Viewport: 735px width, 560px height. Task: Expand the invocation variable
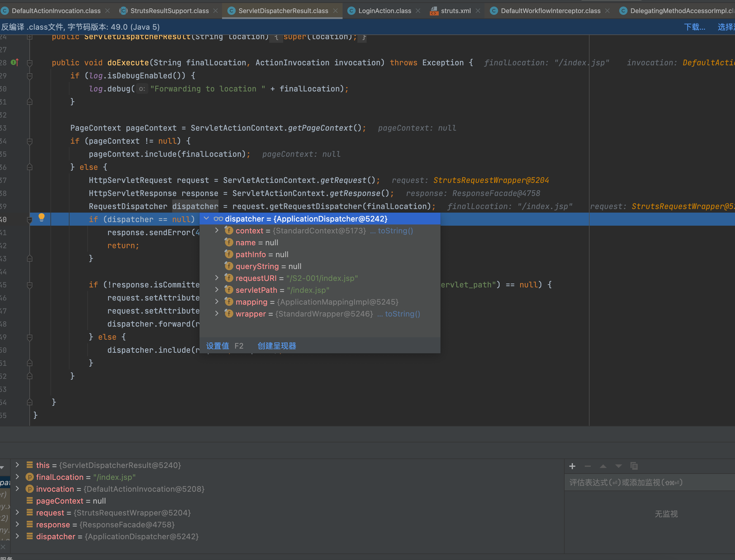click(x=17, y=488)
